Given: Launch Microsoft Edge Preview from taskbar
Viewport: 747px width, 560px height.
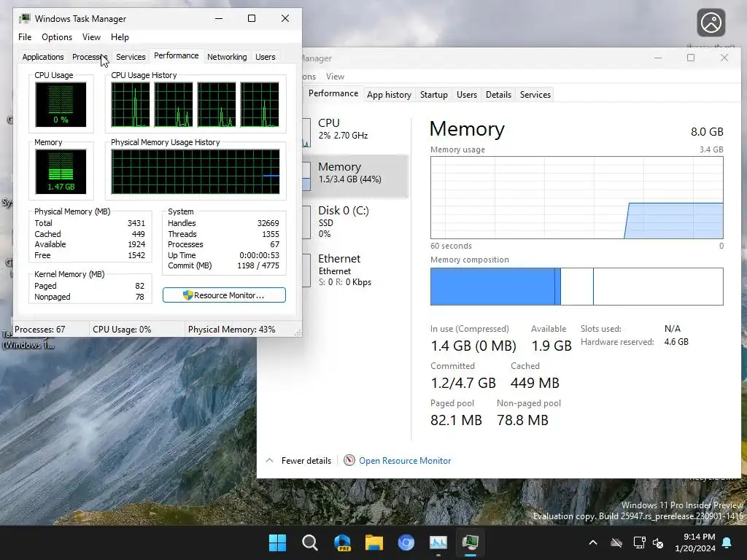Looking at the screenshot, I should 342,542.
